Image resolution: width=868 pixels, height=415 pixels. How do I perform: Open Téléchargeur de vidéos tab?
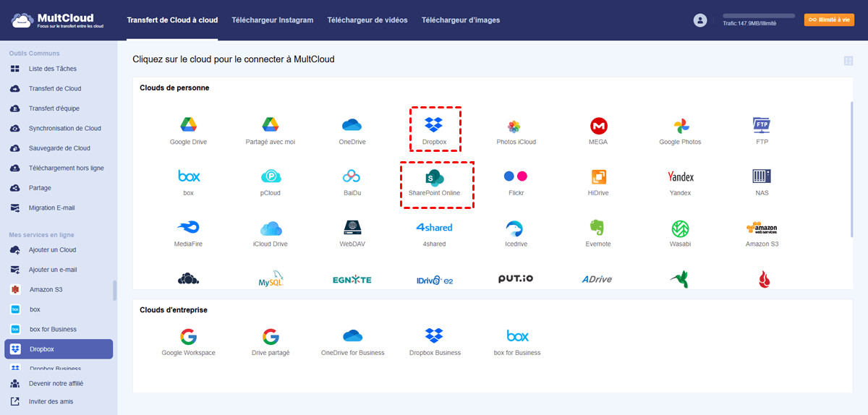[367, 20]
